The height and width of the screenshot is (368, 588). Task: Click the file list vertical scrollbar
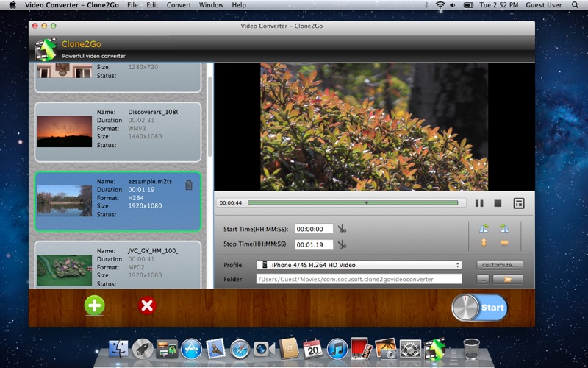pyautogui.click(x=210, y=116)
